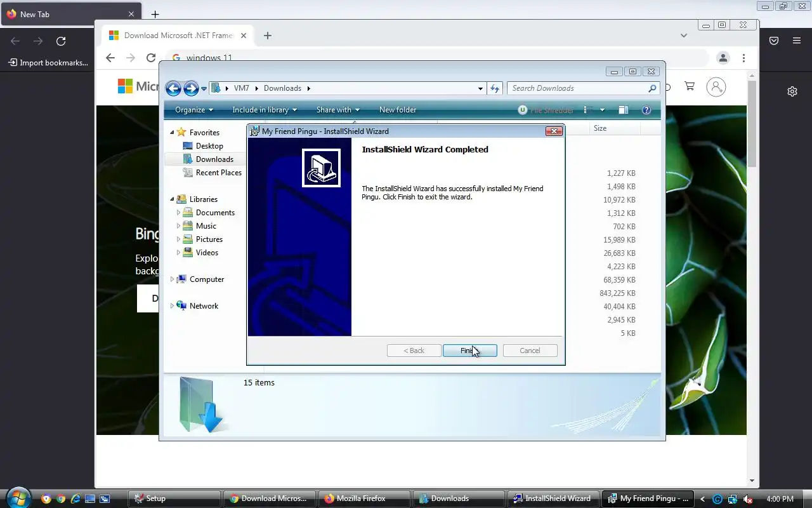Switch to Mozilla Firefox taskbar button
Viewport: 812px width, 508px height.
pos(365,498)
